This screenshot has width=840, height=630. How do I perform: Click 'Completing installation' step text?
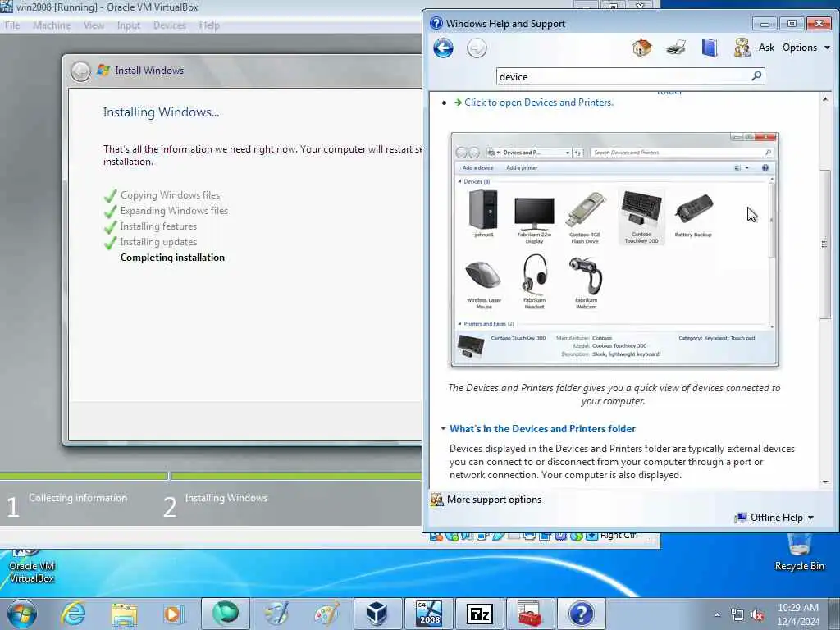tap(172, 258)
